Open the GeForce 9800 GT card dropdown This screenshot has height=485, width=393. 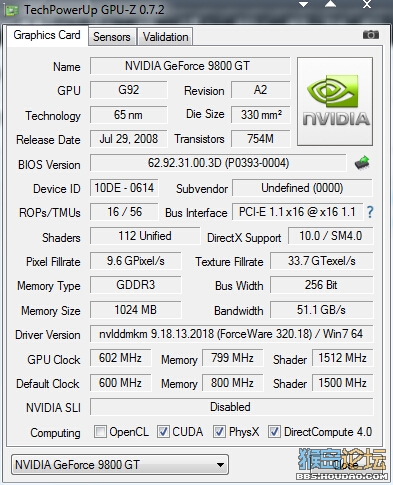[x=120, y=464]
